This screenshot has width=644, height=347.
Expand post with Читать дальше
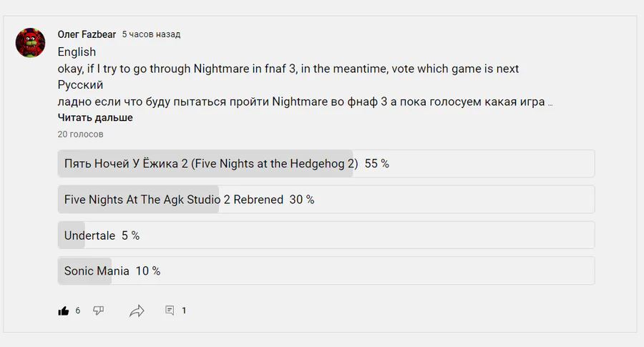coord(95,117)
